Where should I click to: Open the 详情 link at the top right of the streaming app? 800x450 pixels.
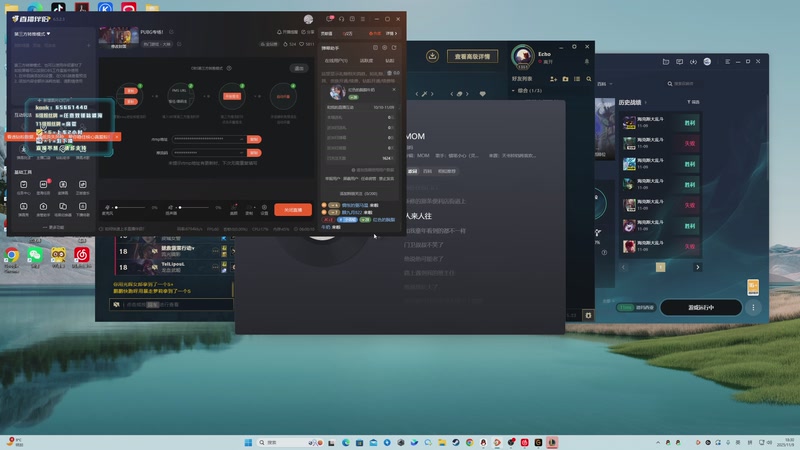click(x=391, y=33)
